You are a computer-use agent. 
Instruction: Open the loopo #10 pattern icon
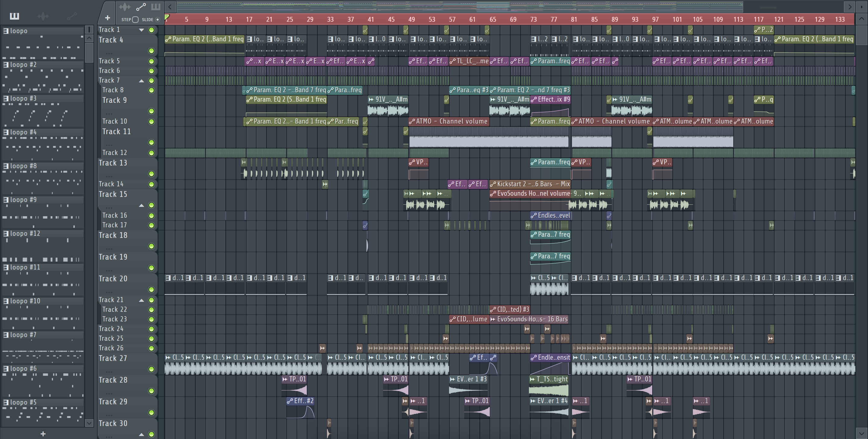click(6, 301)
